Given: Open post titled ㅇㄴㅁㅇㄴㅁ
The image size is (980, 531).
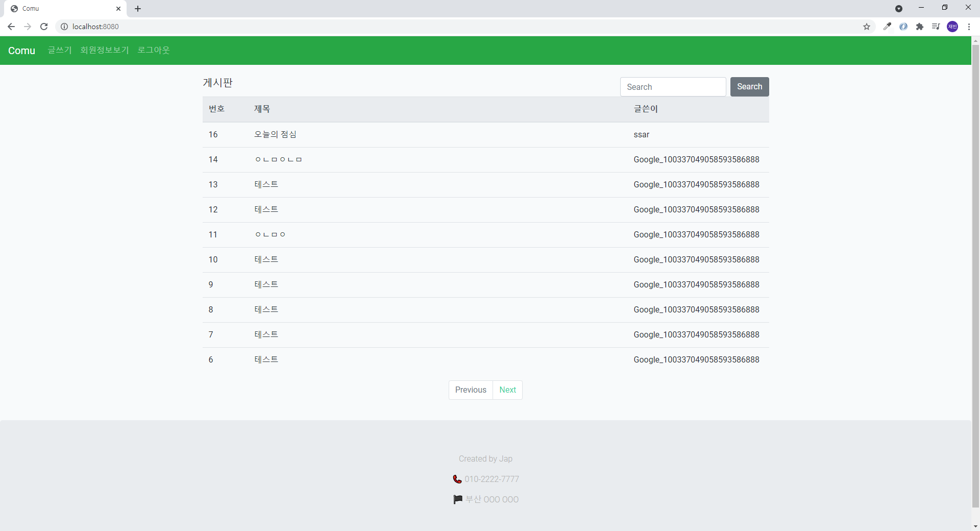Looking at the screenshot, I should (x=278, y=159).
